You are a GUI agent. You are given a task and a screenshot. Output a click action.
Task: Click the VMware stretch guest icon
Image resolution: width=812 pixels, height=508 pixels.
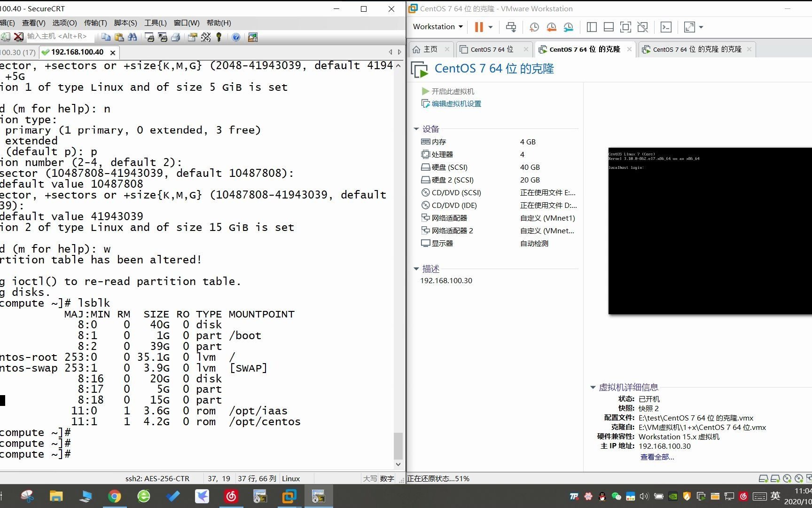click(x=689, y=27)
